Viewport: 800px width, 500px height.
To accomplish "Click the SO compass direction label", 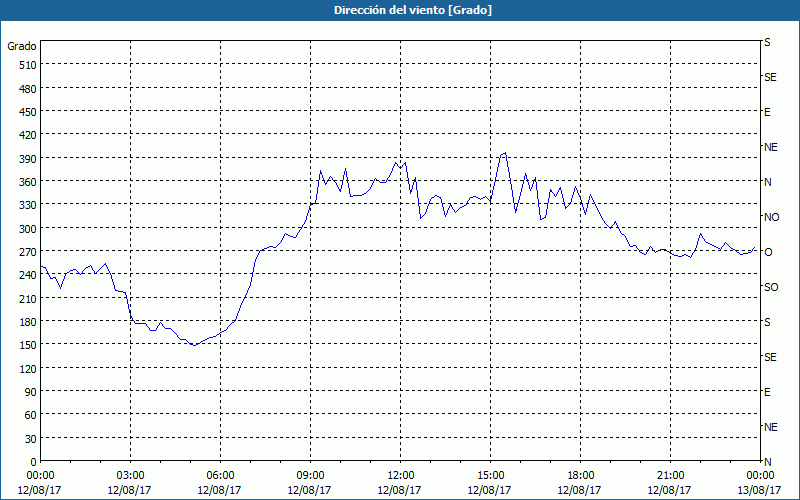I will point(771,287).
